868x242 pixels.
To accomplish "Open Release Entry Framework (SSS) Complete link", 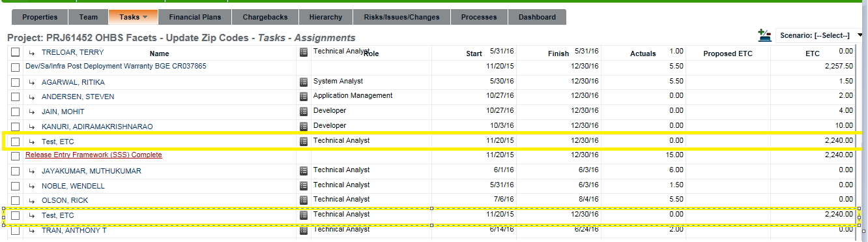I will tap(94, 155).
